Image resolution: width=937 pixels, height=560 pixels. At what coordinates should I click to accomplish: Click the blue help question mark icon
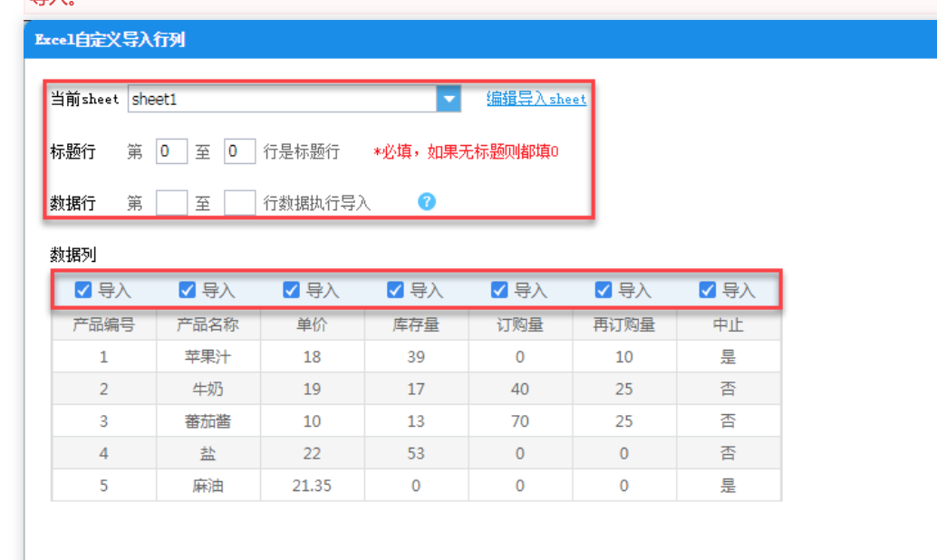[x=427, y=202]
